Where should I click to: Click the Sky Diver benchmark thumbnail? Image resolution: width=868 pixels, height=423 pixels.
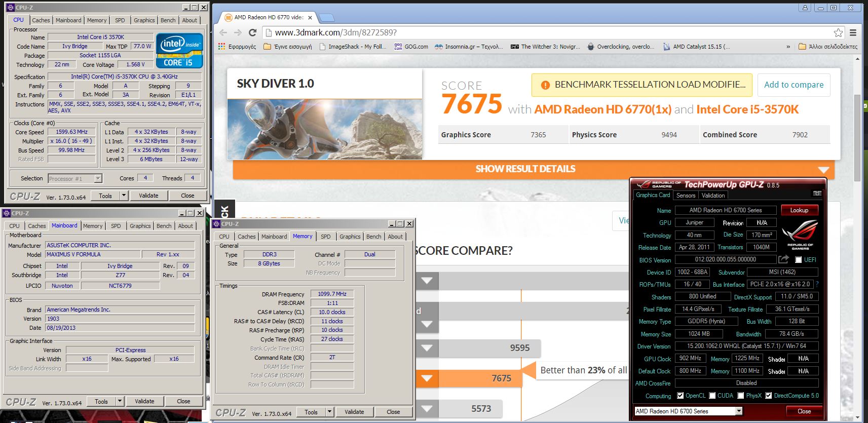coord(325,129)
